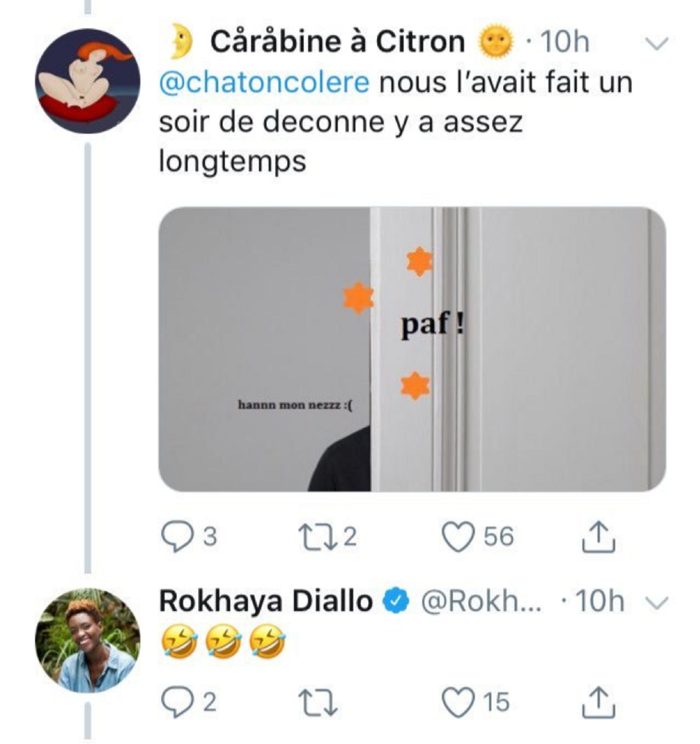Open the @chatoncolere mention link
700x744 pixels.
point(264,83)
